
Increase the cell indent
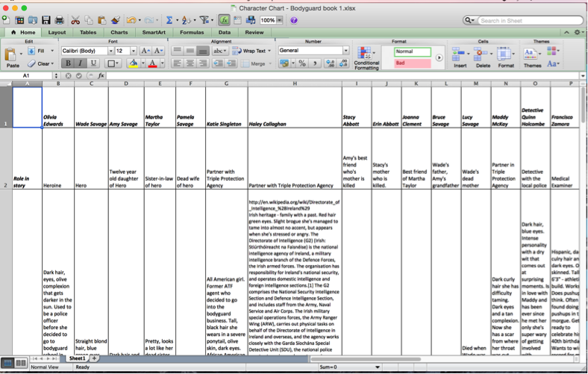[231, 63]
